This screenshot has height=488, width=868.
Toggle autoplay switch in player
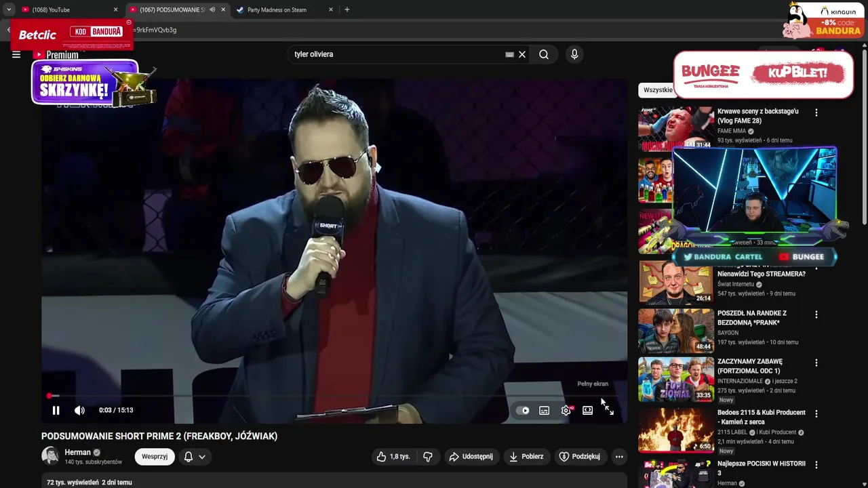(523, 410)
